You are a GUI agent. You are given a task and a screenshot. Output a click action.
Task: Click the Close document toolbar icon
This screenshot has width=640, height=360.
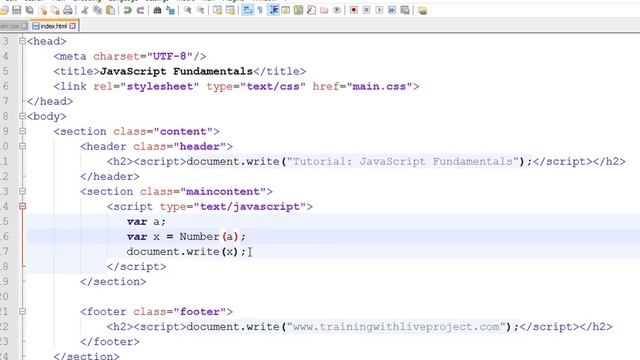42,10
